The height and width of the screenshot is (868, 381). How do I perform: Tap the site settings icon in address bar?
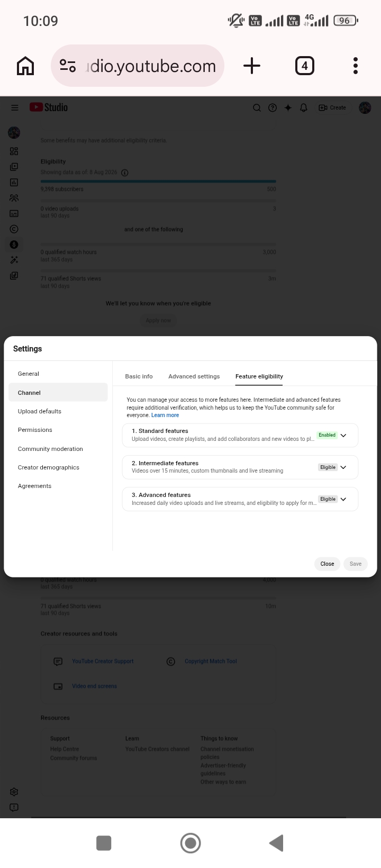click(x=68, y=66)
